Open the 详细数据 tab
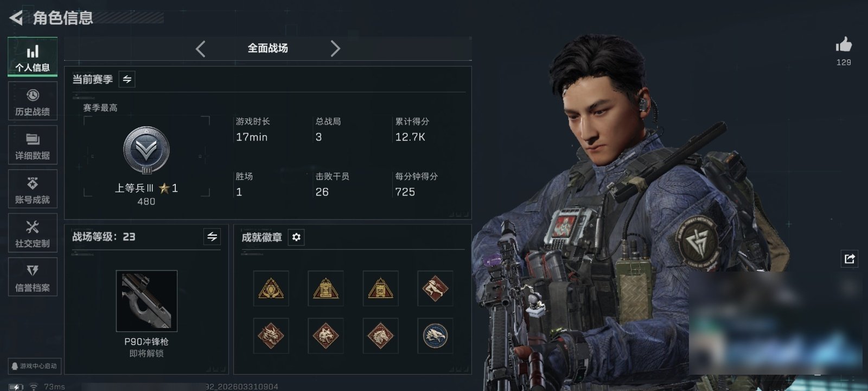Screen dimensions: 868x391 tap(33, 145)
